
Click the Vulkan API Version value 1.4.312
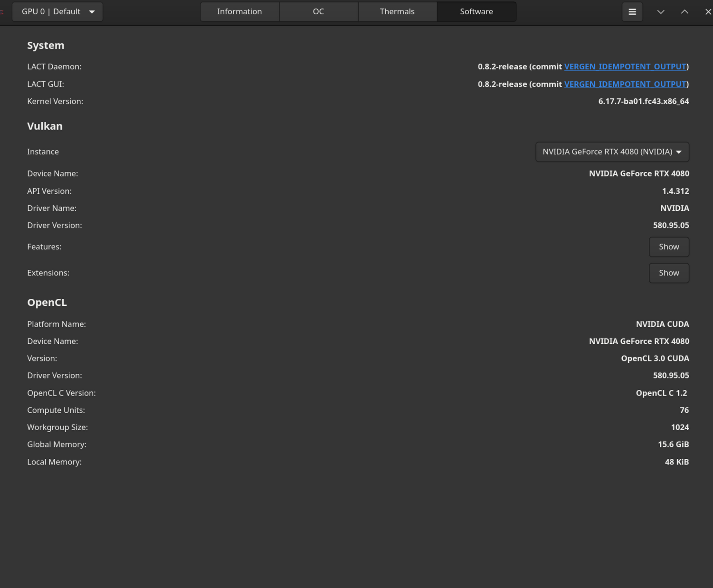(x=675, y=191)
